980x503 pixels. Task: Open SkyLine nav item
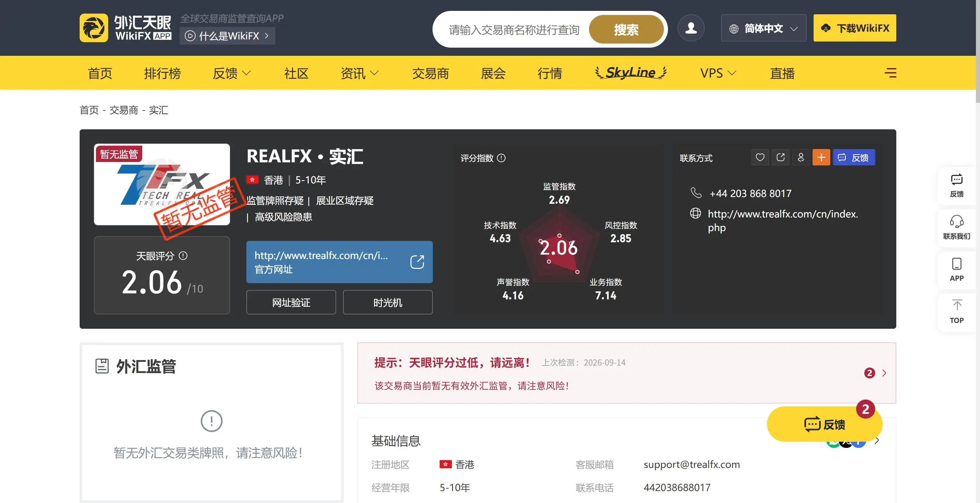[x=631, y=72]
